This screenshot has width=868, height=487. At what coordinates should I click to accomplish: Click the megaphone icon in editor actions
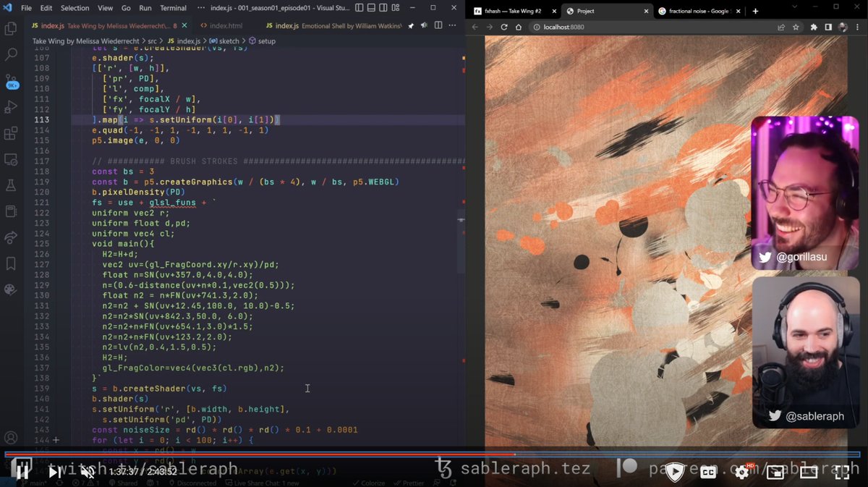click(x=425, y=25)
